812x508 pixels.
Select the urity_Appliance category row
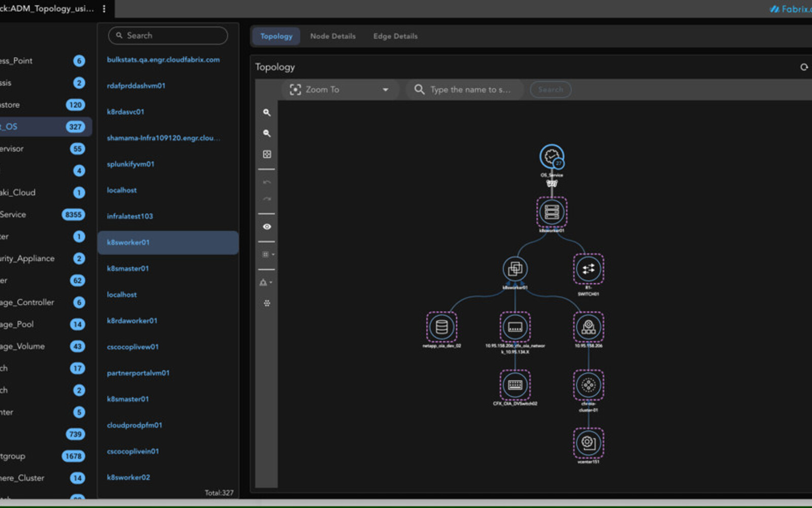coord(46,259)
